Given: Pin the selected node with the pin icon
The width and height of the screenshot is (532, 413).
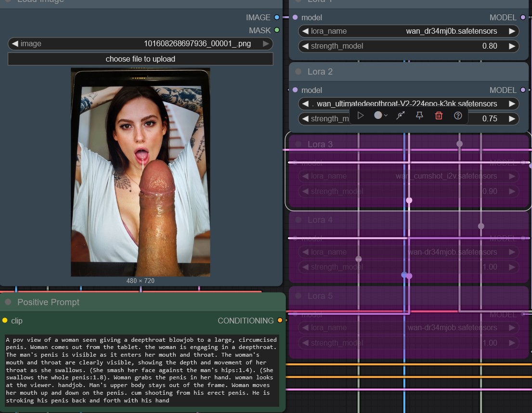Looking at the screenshot, I should coord(419,116).
